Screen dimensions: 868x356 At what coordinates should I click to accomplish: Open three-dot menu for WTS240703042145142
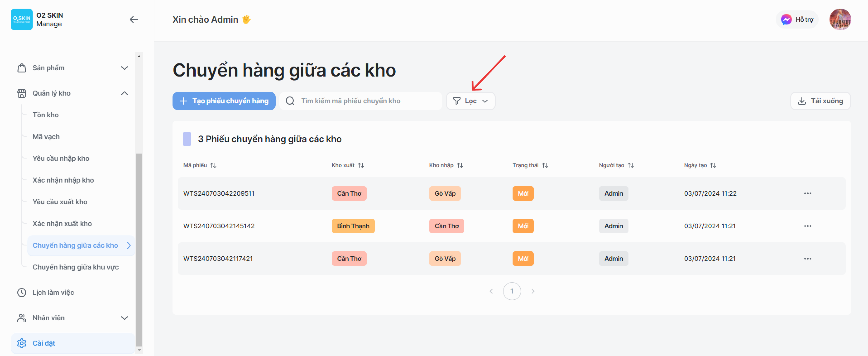pyautogui.click(x=807, y=226)
